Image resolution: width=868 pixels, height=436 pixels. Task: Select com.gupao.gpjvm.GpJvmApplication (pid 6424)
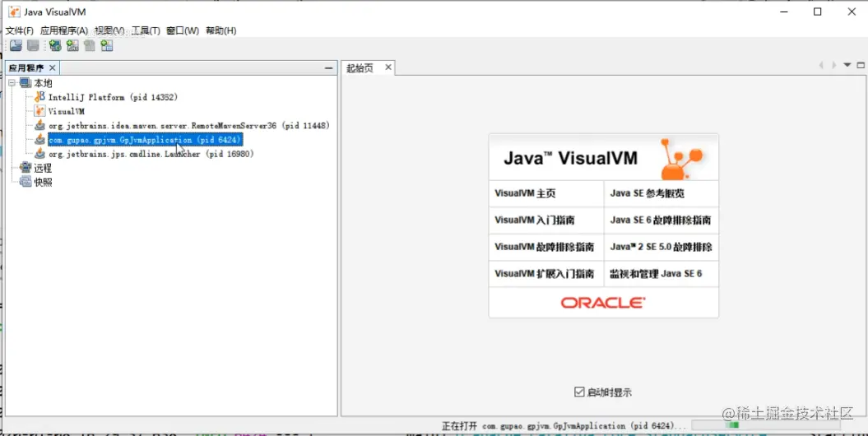tap(145, 140)
